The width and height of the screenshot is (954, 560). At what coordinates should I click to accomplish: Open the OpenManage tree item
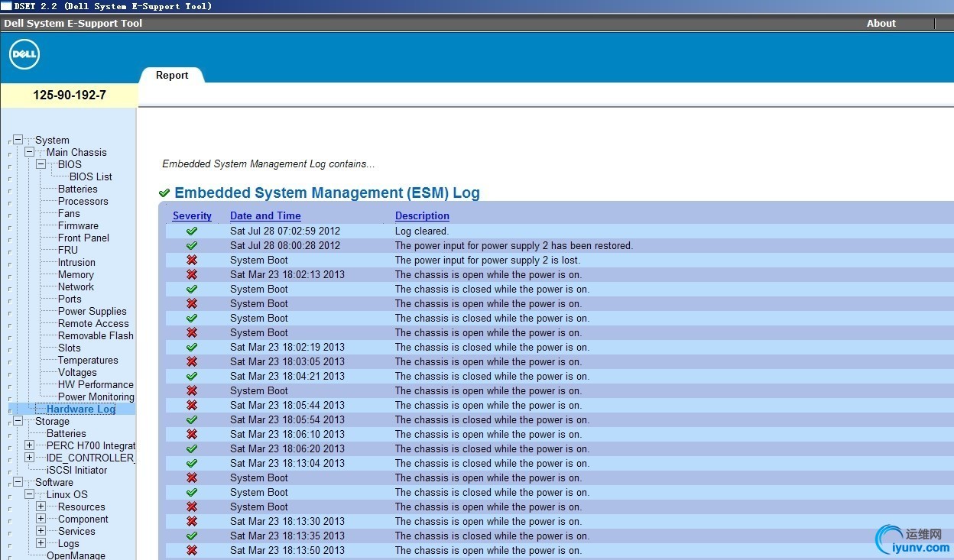[76, 555]
